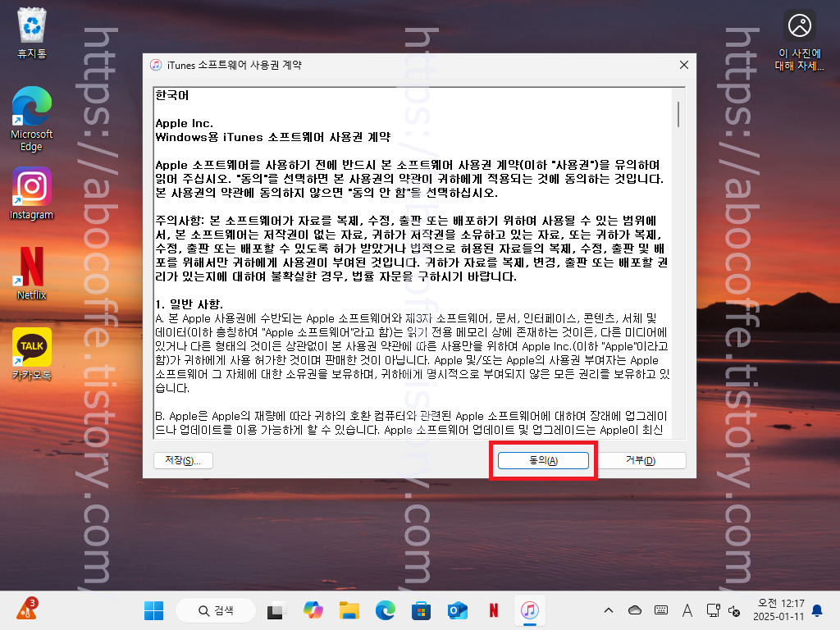Click the iTunes taskbar icon
Screen dimensions: 840x630
[x=530, y=610]
